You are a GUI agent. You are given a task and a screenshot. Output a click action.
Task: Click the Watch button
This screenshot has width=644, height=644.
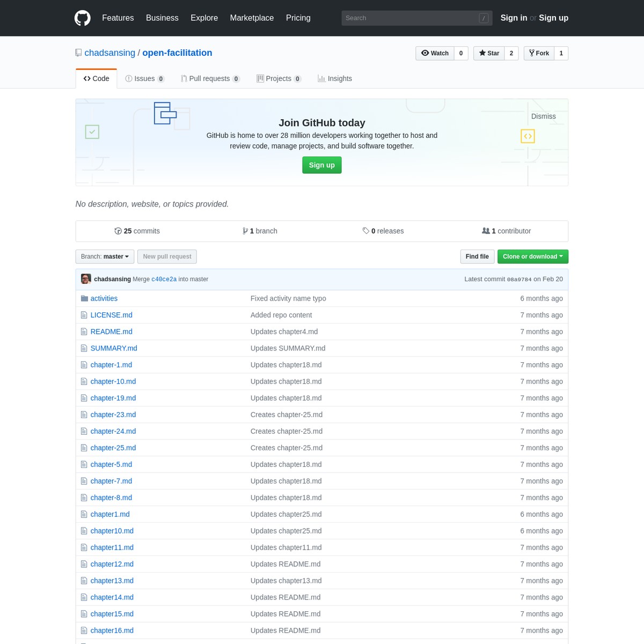click(x=435, y=53)
